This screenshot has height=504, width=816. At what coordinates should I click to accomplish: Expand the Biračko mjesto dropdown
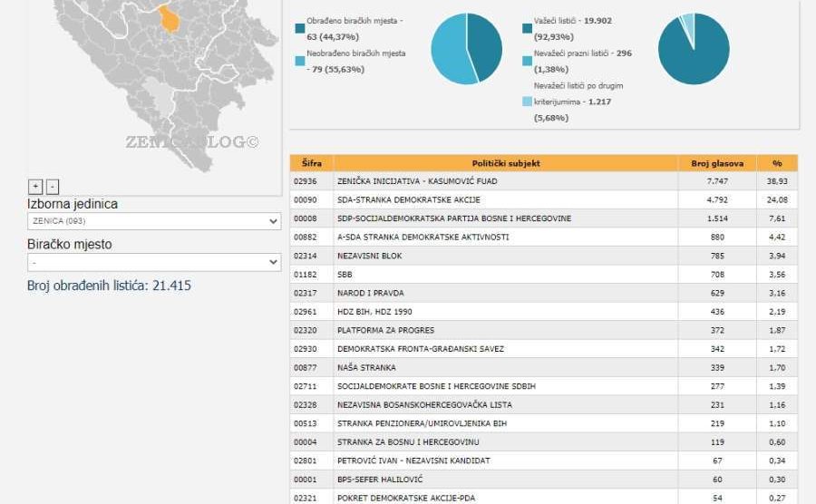point(154,262)
